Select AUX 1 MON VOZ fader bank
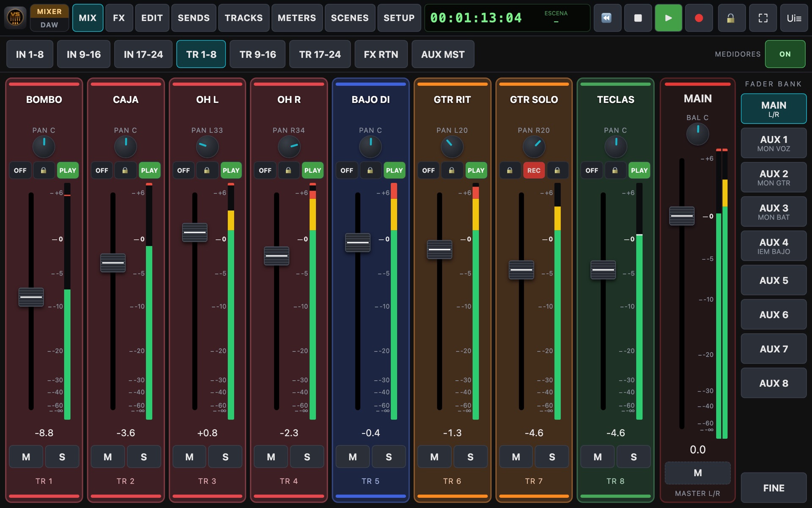This screenshot has height=508, width=812. coord(774,143)
